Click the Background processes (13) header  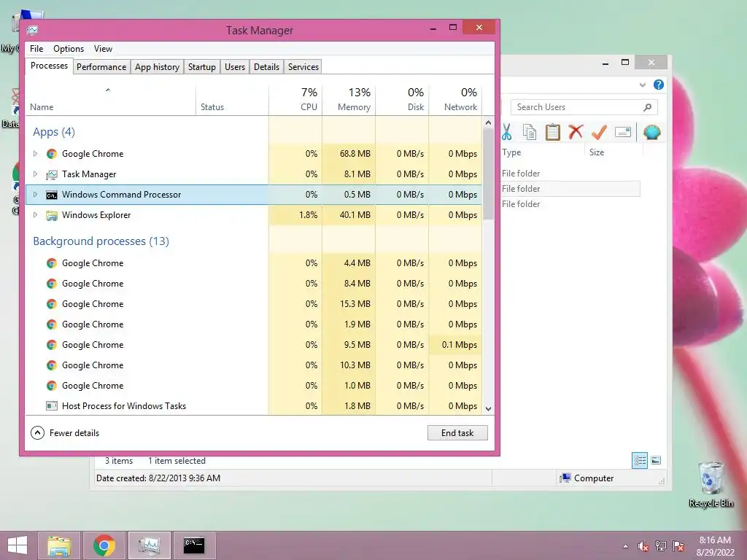101,241
